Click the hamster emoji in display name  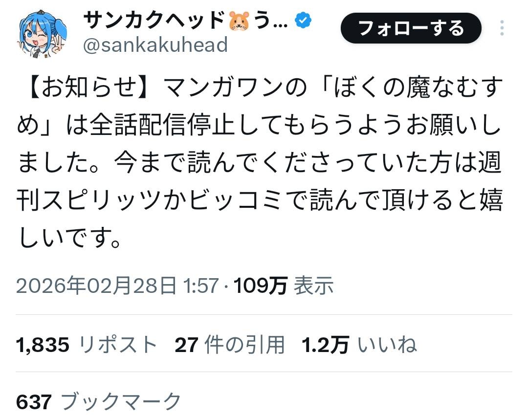click(239, 21)
